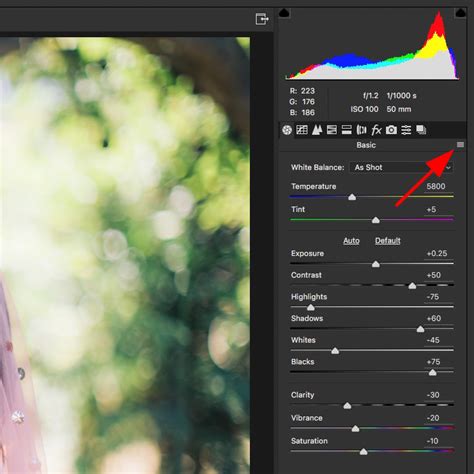Click the export image icon above preview
The height and width of the screenshot is (474, 474).
point(262,19)
